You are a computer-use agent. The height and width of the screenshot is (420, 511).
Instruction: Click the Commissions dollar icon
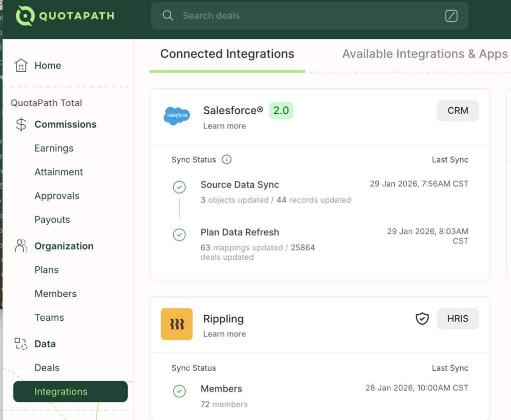20,124
